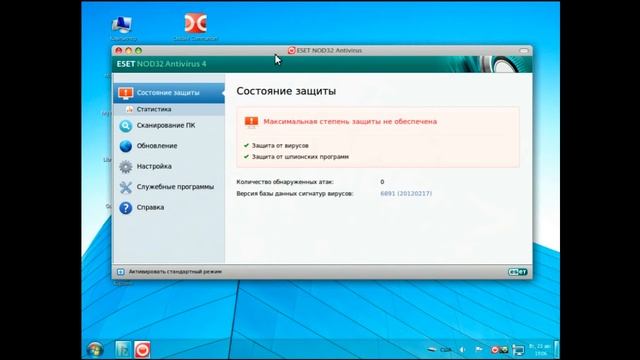
Task: Open Служебные программы tools icon
Action: (126, 187)
